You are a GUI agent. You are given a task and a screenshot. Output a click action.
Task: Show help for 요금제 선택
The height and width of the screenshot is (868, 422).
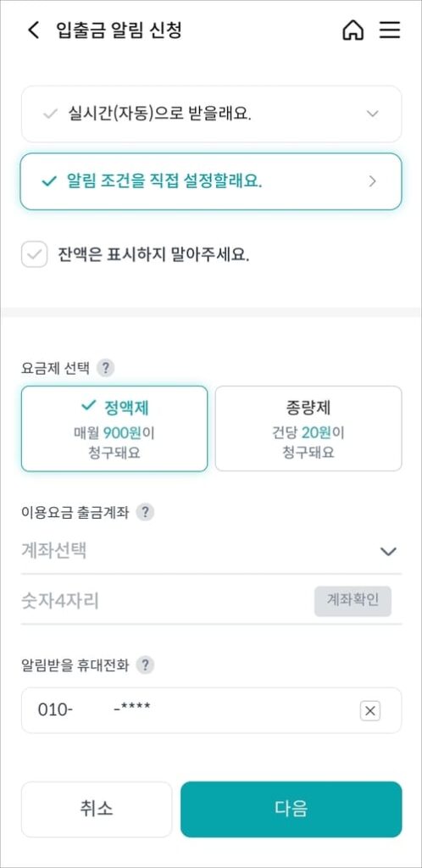(105, 368)
